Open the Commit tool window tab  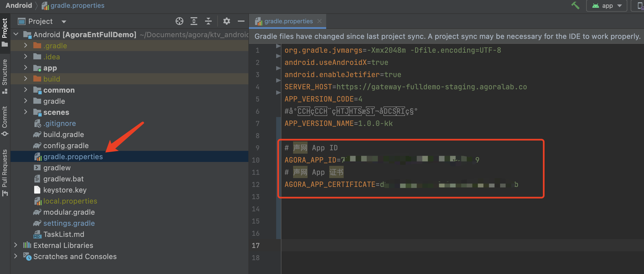coord(5,121)
